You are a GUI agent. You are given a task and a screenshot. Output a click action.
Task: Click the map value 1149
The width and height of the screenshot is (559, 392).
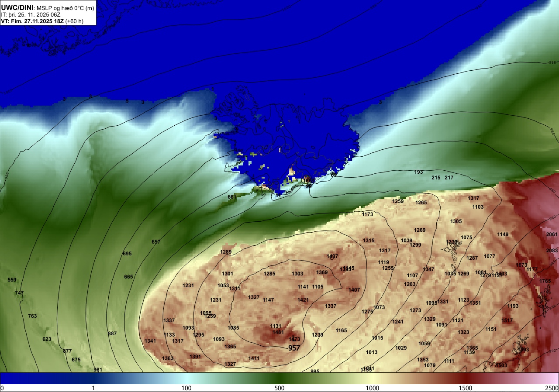[x=503, y=234]
